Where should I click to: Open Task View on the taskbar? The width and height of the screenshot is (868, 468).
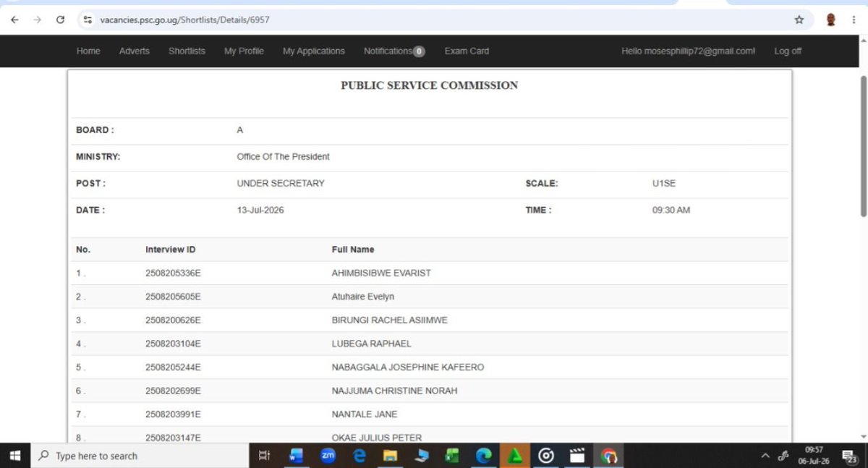265,456
